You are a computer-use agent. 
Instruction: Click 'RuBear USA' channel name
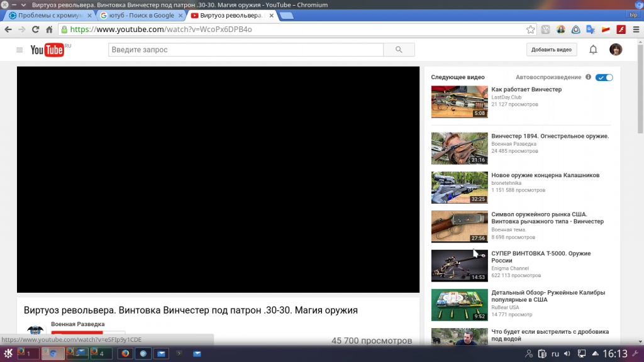pos(505,307)
